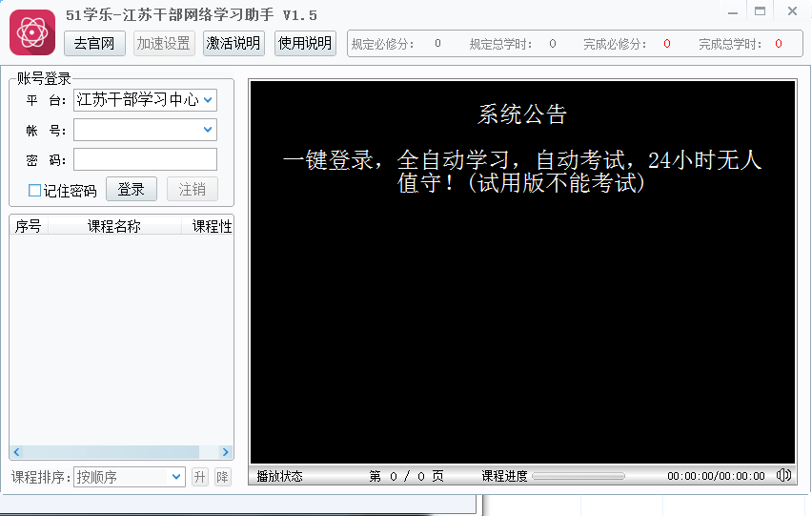Click the 完成总学时 value
Image resolution: width=812 pixels, height=516 pixels.
point(779,44)
